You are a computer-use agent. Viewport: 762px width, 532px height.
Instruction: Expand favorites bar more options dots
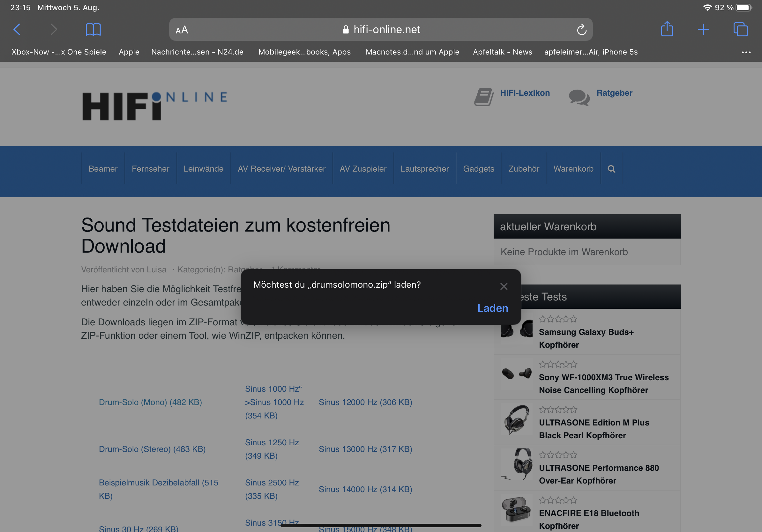click(746, 52)
